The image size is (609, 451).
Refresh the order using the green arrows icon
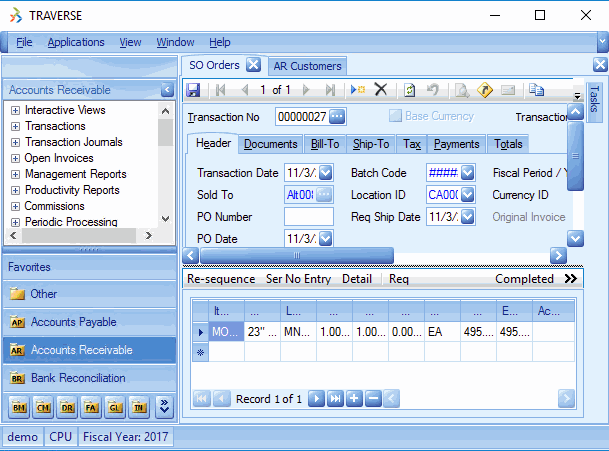click(409, 90)
